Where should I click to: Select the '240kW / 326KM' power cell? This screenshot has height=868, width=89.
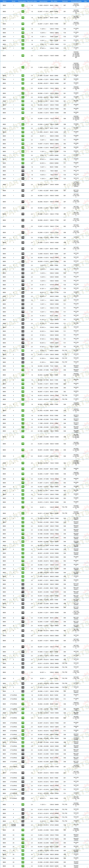[54, 350]
